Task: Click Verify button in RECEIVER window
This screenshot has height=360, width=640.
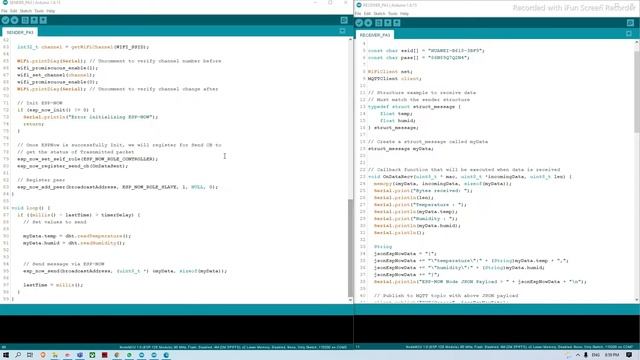Action: [x=359, y=23]
